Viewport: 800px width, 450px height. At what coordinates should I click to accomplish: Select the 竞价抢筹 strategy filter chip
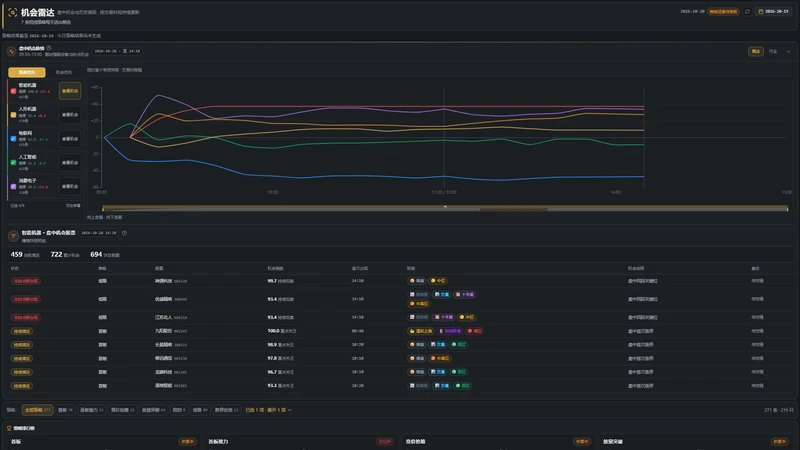(x=122, y=410)
